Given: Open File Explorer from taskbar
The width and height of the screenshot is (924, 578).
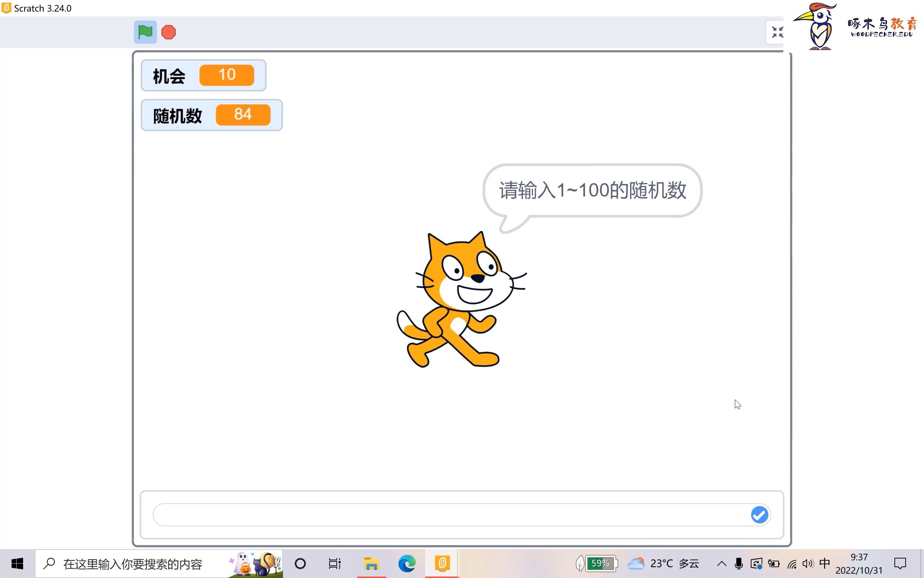Looking at the screenshot, I should click(371, 564).
